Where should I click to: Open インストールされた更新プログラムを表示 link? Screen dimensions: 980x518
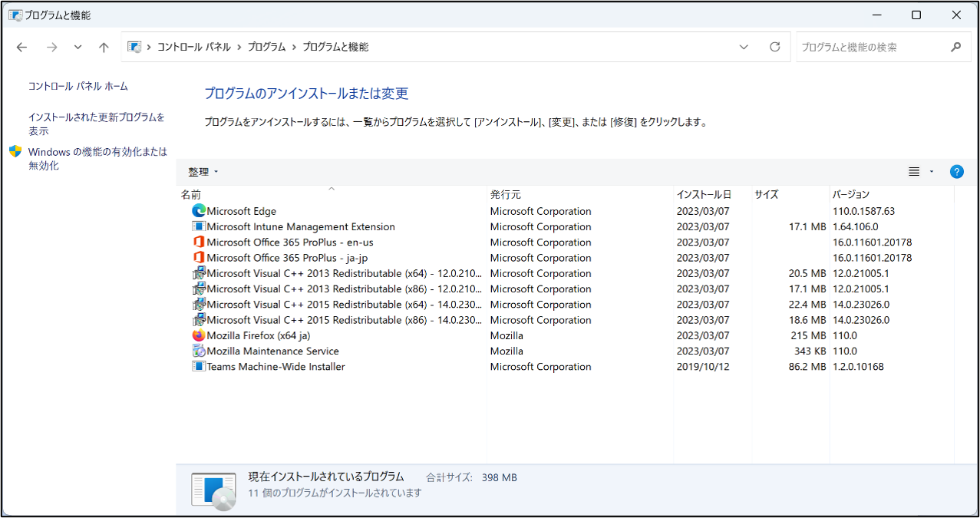click(97, 124)
